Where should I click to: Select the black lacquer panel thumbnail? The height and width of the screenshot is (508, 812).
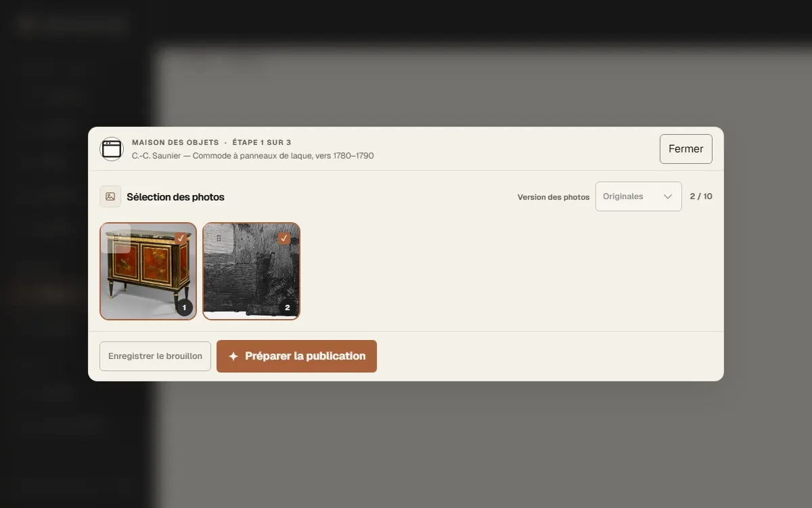pyautogui.click(x=251, y=271)
